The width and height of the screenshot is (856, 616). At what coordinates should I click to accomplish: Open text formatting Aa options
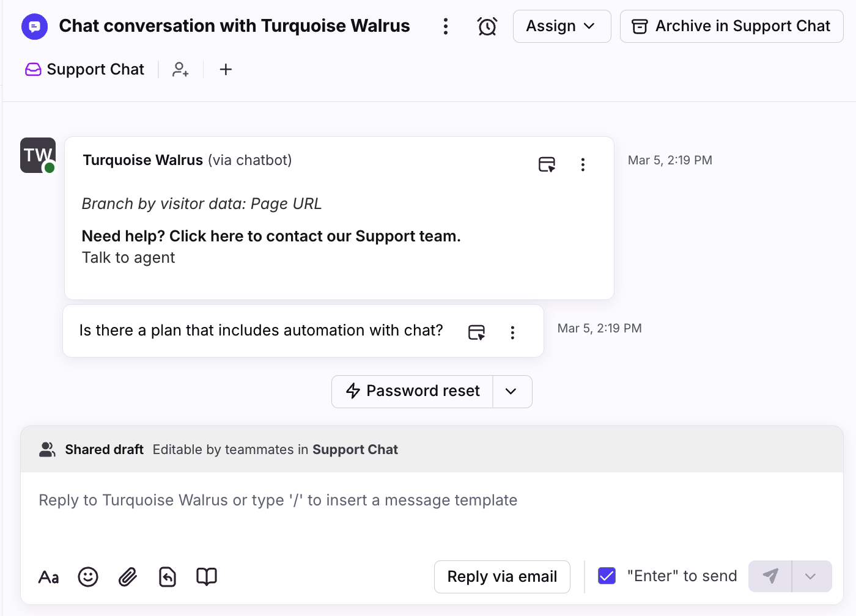coord(49,576)
